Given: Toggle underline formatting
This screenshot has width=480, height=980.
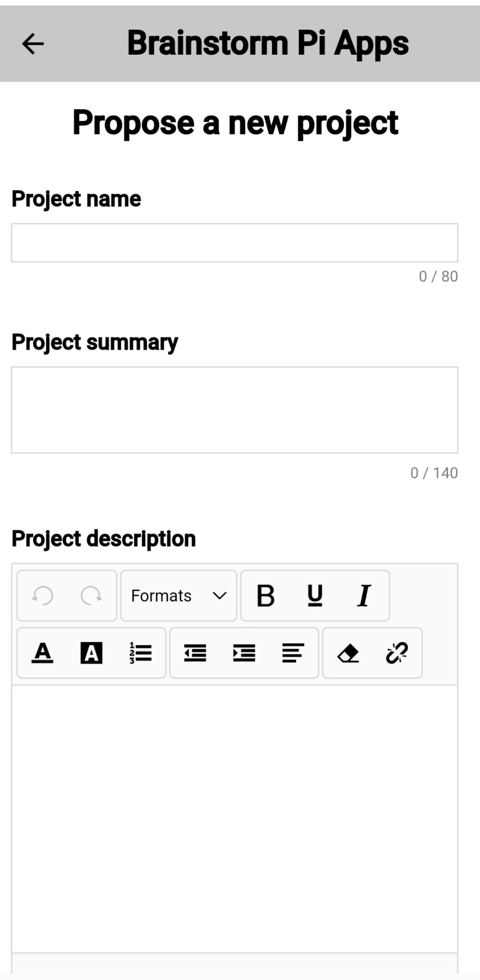Looking at the screenshot, I should [315, 595].
